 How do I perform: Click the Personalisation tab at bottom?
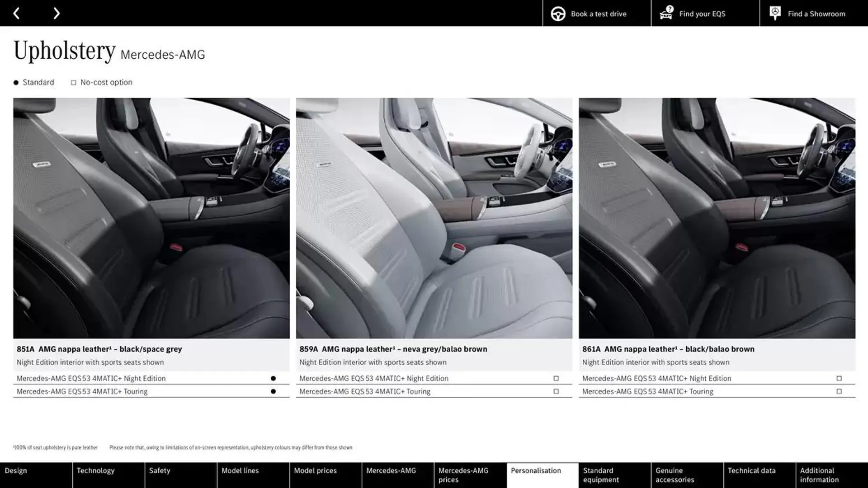[535, 475]
